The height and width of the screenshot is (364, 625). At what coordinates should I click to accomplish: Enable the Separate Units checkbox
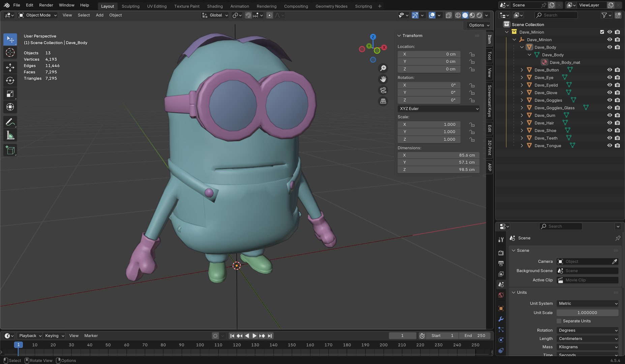[x=559, y=321]
